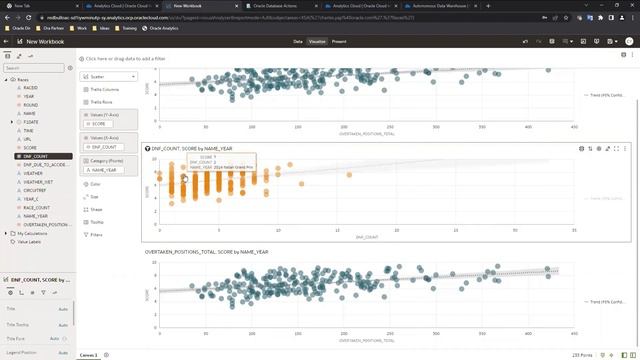Select the RACEID column
This screenshot has height=360, width=640.
pyautogui.click(x=30, y=88)
